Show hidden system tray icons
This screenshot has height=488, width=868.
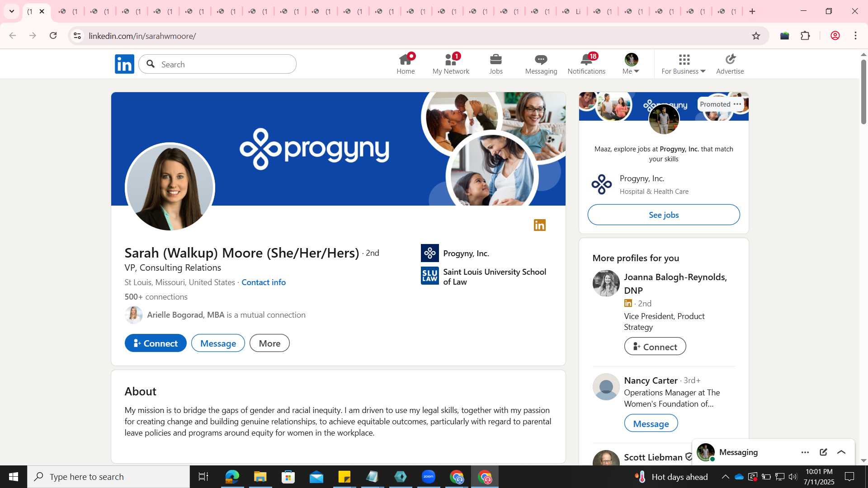(x=725, y=477)
